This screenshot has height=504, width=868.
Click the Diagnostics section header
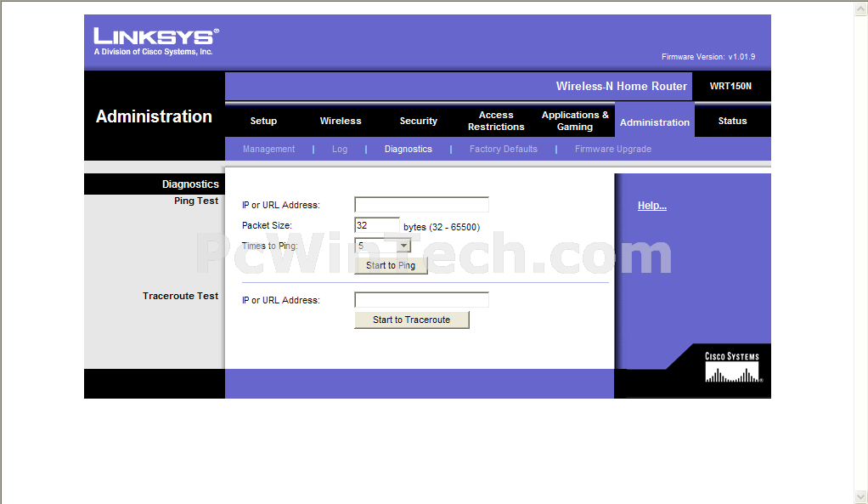click(190, 184)
